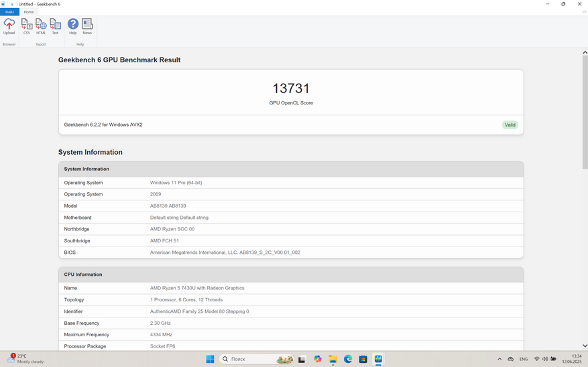Click the Windows Start button
The height and width of the screenshot is (367, 588).
pos(210,360)
